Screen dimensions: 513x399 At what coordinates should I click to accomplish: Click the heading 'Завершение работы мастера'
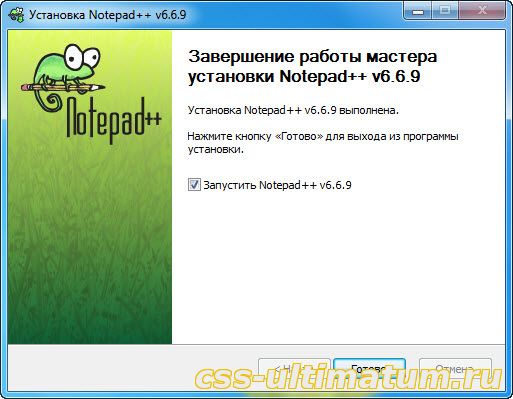pos(312,57)
